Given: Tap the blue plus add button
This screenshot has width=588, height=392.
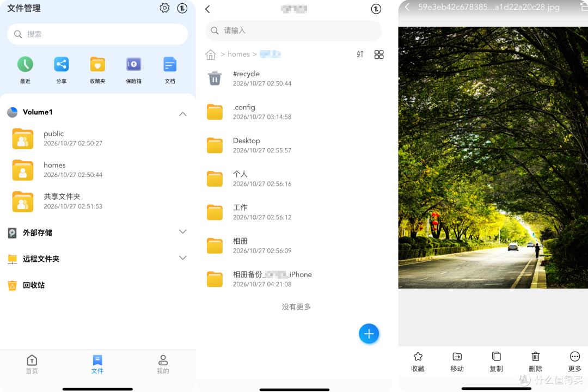Looking at the screenshot, I should [369, 334].
